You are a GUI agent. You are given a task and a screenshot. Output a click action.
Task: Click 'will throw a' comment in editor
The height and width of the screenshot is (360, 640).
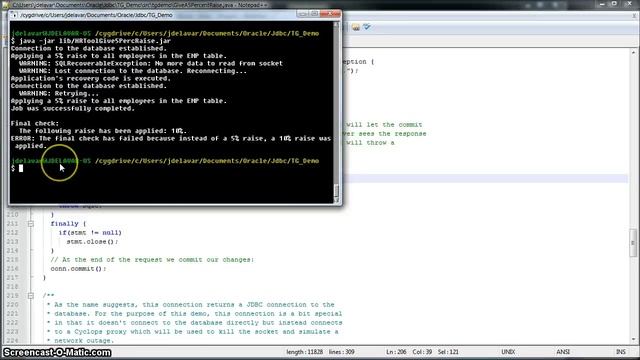pyautogui.click(x=370, y=142)
